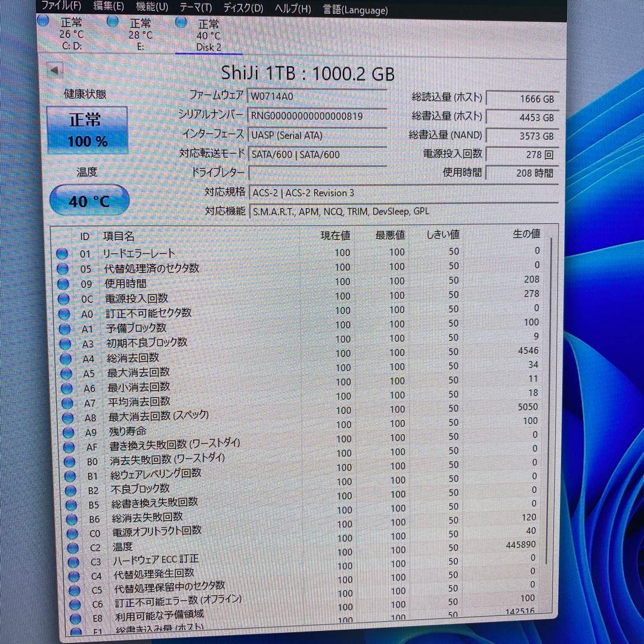Viewport: 644px width, 644px height.
Task: Click the health lamp above Disk 2
Action: coord(181,22)
